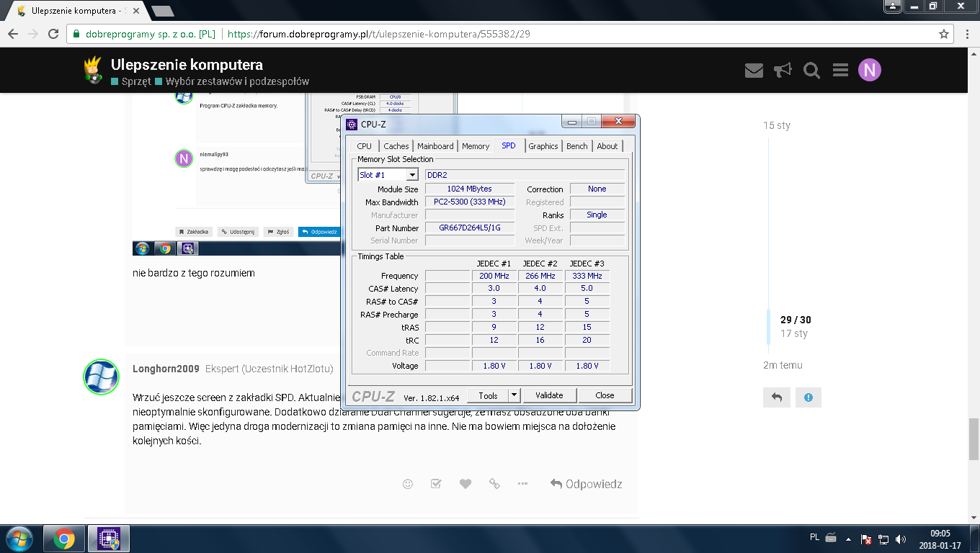Image resolution: width=980 pixels, height=553 pixels.
Task: Click the Module Size value 1024 MBytes
Action: coord(470,189)
